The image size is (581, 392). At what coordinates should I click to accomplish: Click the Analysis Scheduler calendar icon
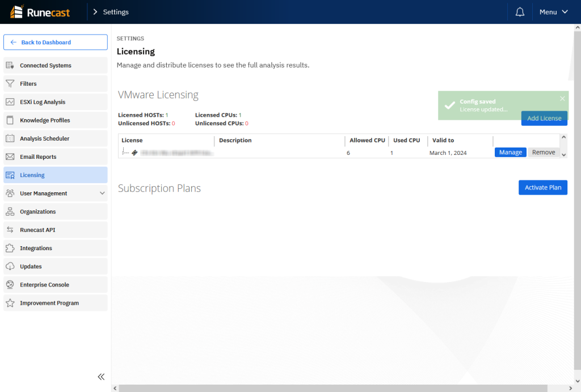(x=10, y=138)
